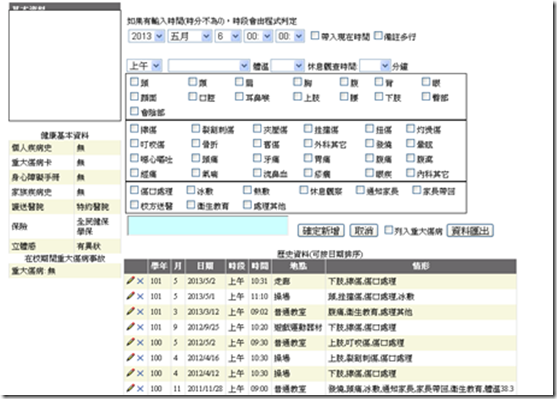The width and height of the screenshot is (557, 399).
Task: Tick the 外科其它 checkbox
Action: 308,143
